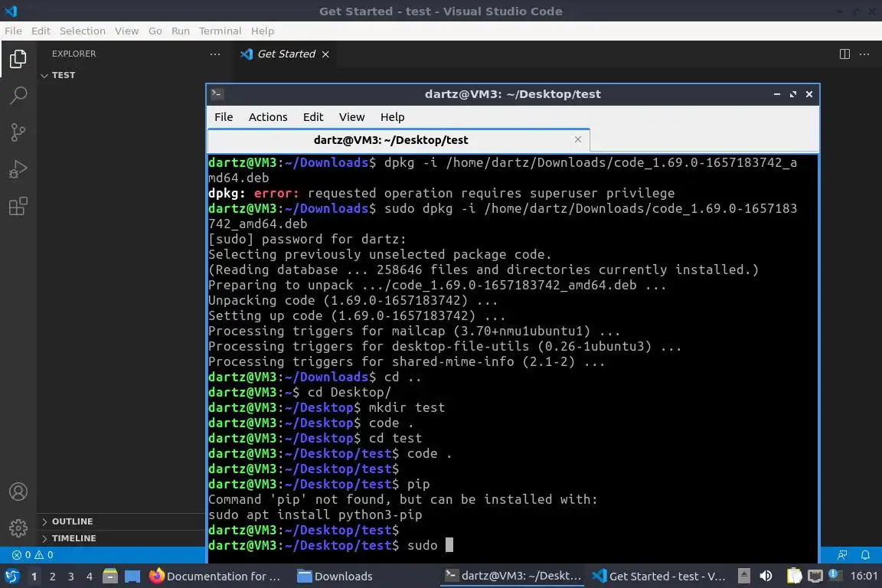This screenshot has height=588, width=882.
Task: Switch to Get Started VS Code taskbar item
Action: click(658, 577)
